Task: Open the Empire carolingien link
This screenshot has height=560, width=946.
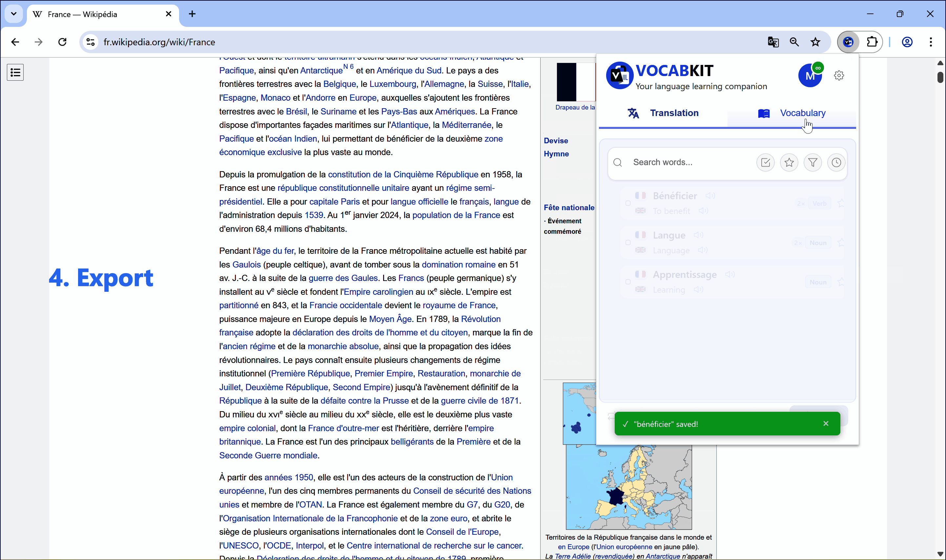Action: click(x=378, y=292)
